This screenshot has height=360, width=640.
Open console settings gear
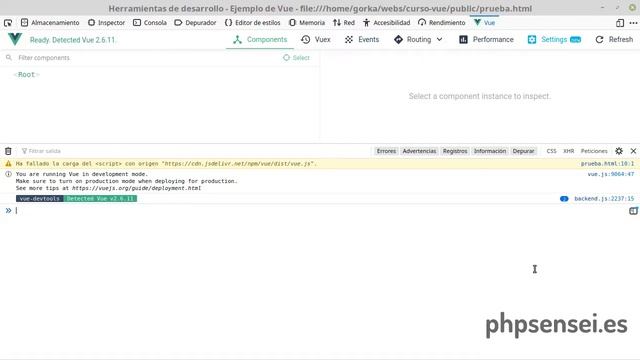click(619, 151)
